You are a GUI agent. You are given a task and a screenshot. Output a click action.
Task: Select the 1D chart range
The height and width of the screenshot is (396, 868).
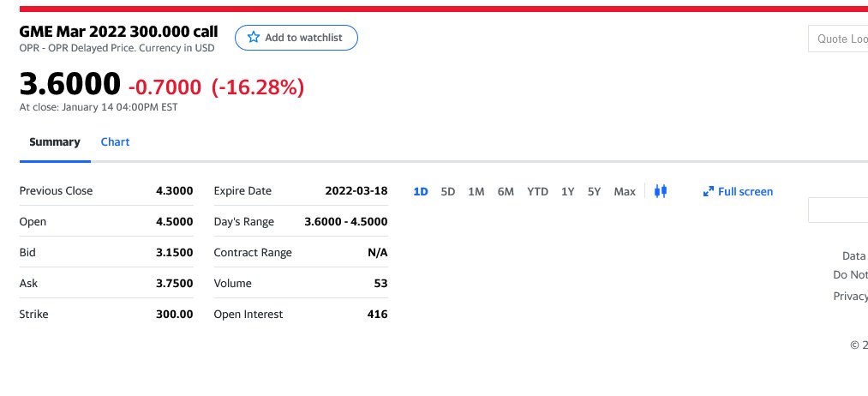[x=421, y=192]
